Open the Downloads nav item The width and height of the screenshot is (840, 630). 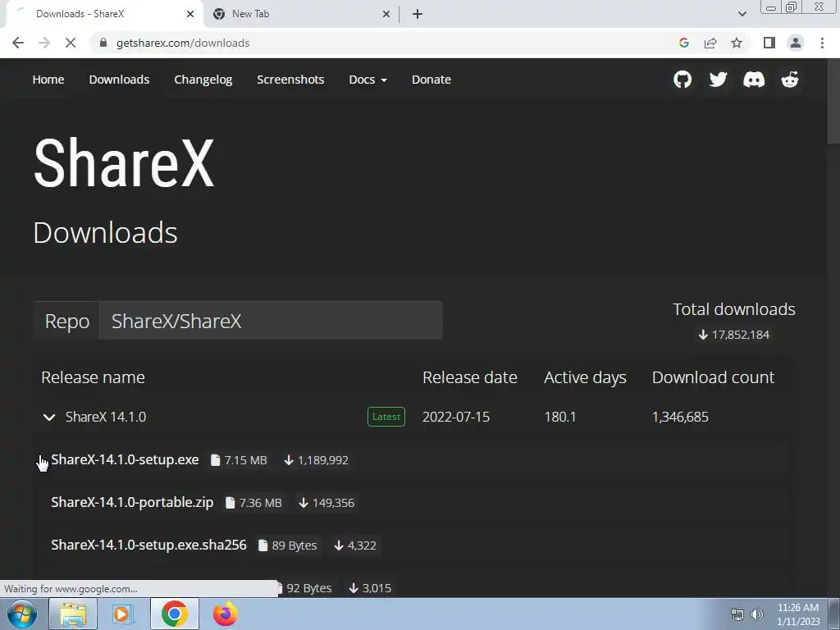(119, 80)
